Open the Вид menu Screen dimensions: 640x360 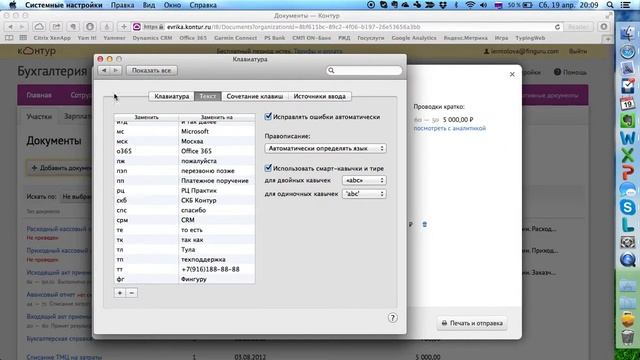pos(149,5)
